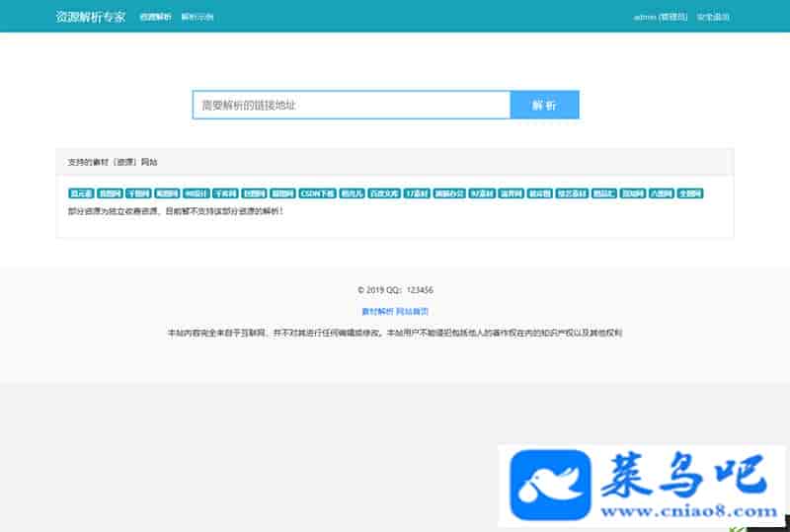Open the admin (管理员) account link

pyautogui.click(x=661, y=17)
